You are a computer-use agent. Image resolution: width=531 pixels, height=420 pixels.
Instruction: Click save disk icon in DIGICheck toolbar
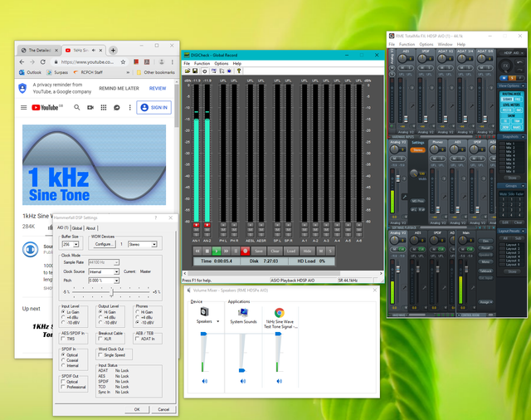pos(195,71)
